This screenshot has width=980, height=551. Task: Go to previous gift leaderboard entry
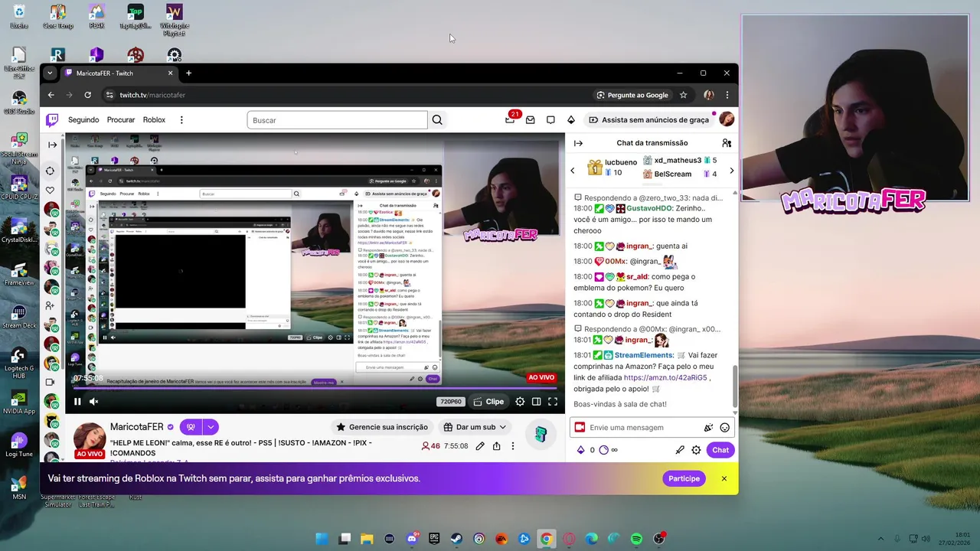point(573,171)
